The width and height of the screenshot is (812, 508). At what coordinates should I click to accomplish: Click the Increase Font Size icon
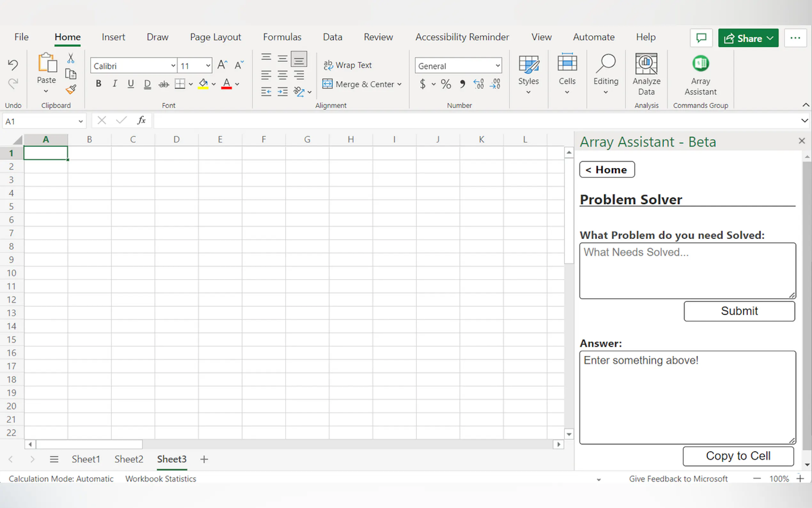coord(222,65)
